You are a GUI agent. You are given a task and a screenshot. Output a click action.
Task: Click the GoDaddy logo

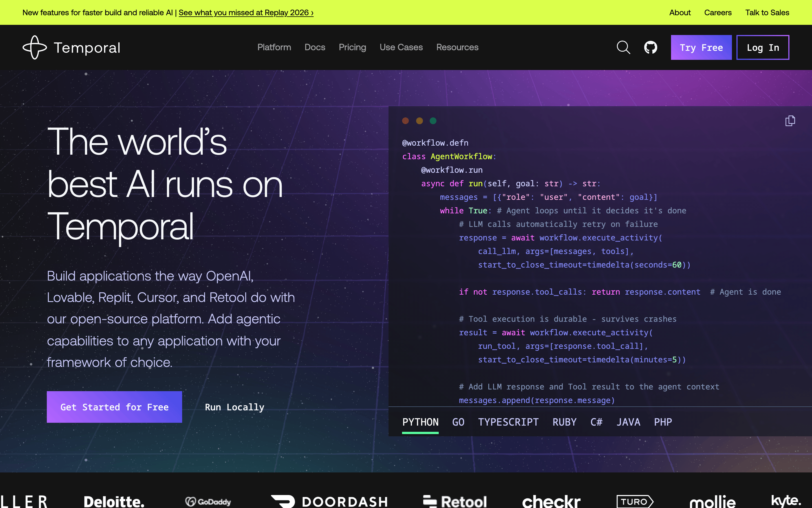point(208,502)
